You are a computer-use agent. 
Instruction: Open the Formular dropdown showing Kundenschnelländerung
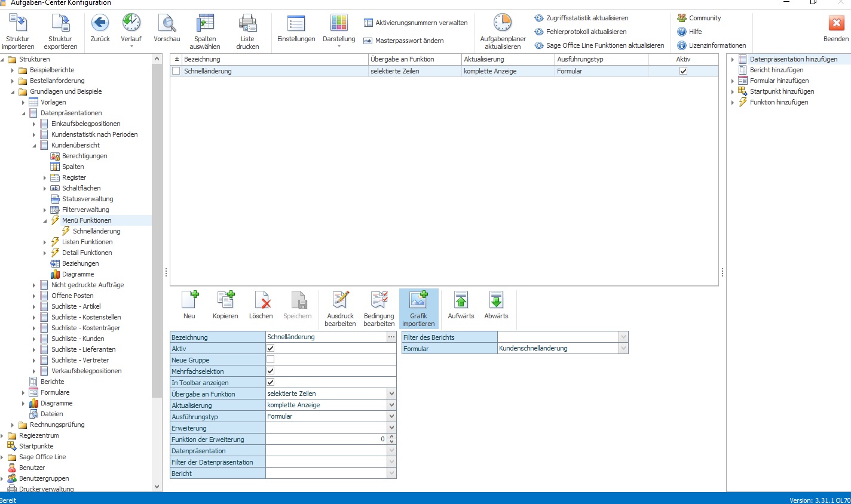(623, 348)
